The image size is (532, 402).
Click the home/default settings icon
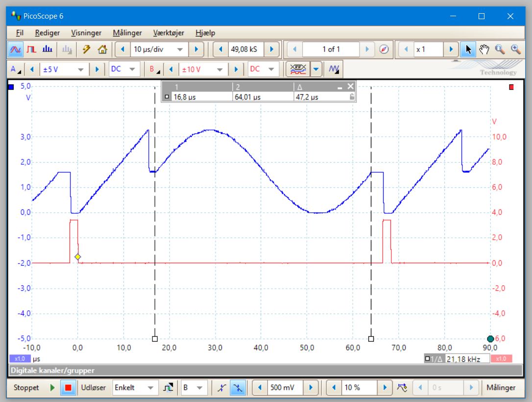click(102, 50)
